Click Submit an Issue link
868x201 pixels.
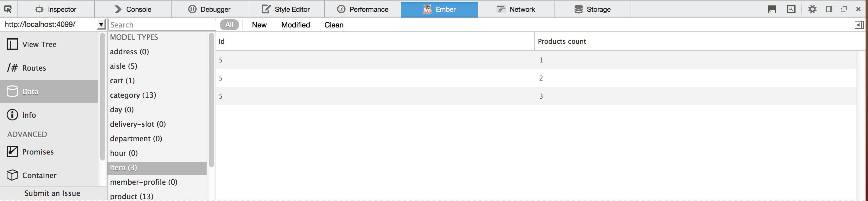(52, 193)
